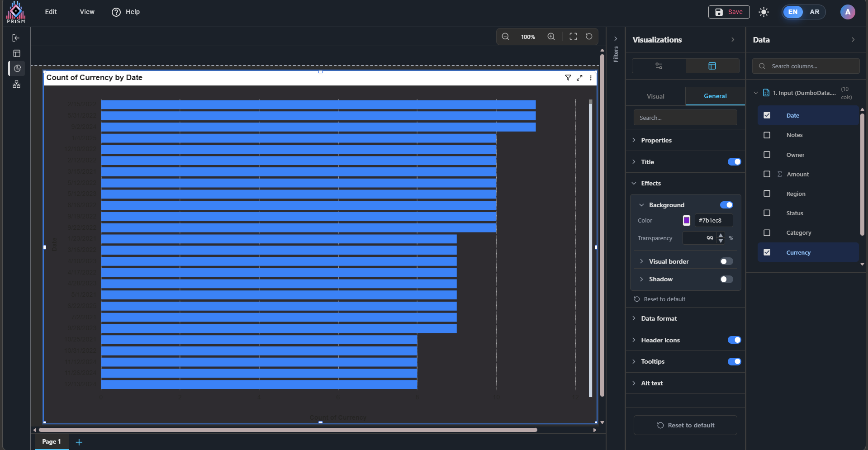Switch to the Visual tab

coord(655,96)
